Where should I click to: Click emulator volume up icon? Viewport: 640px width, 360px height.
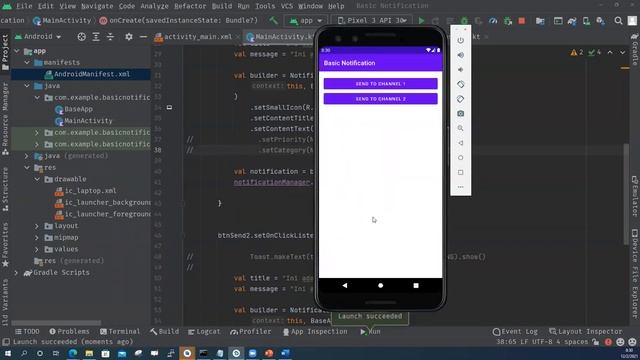pyautogui.click(x=460, y=55)
